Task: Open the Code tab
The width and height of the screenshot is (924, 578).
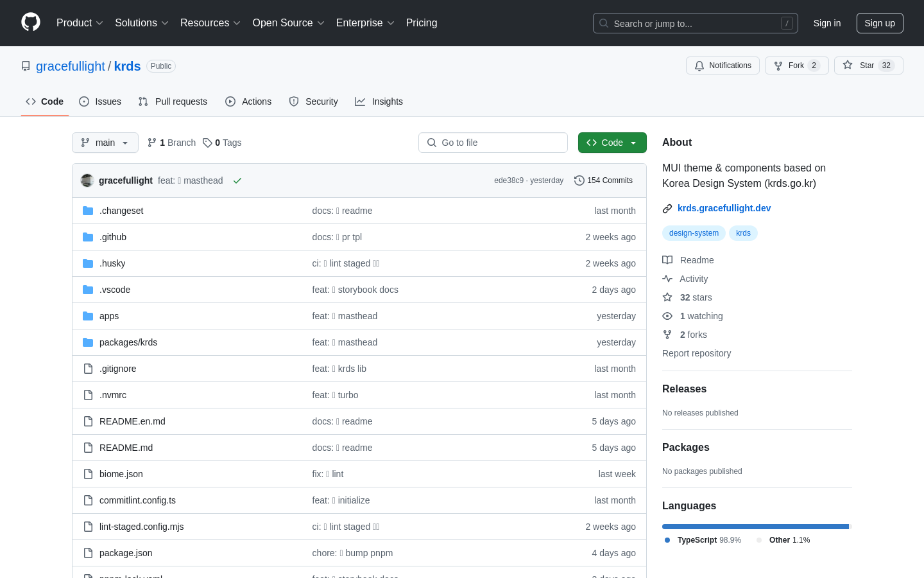Action: (45, 101)
